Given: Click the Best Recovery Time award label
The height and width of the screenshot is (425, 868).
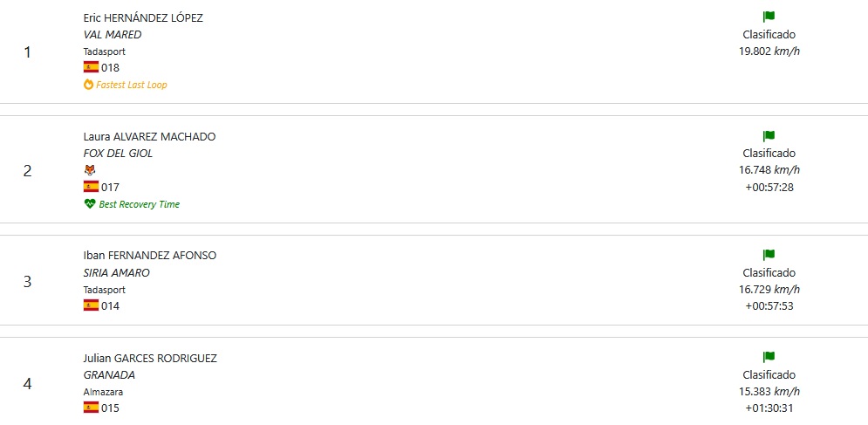Looking at the screenshot, I should click(x=140, y=204).
